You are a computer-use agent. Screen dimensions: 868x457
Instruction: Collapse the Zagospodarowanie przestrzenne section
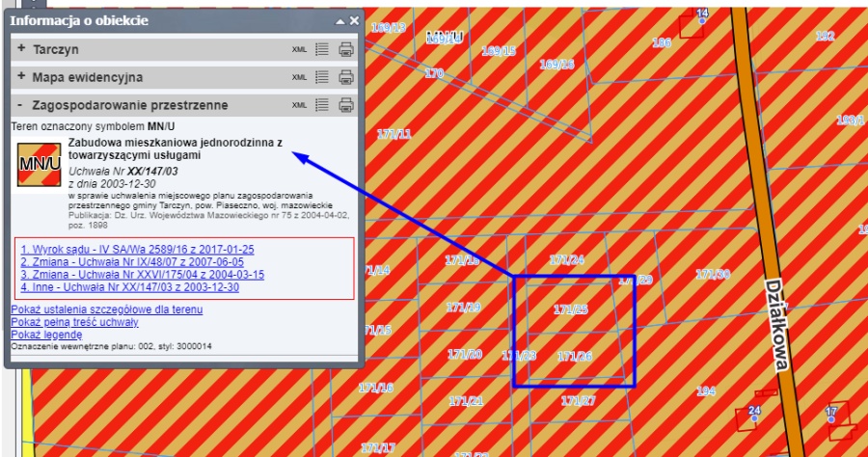tap(20, 105)
